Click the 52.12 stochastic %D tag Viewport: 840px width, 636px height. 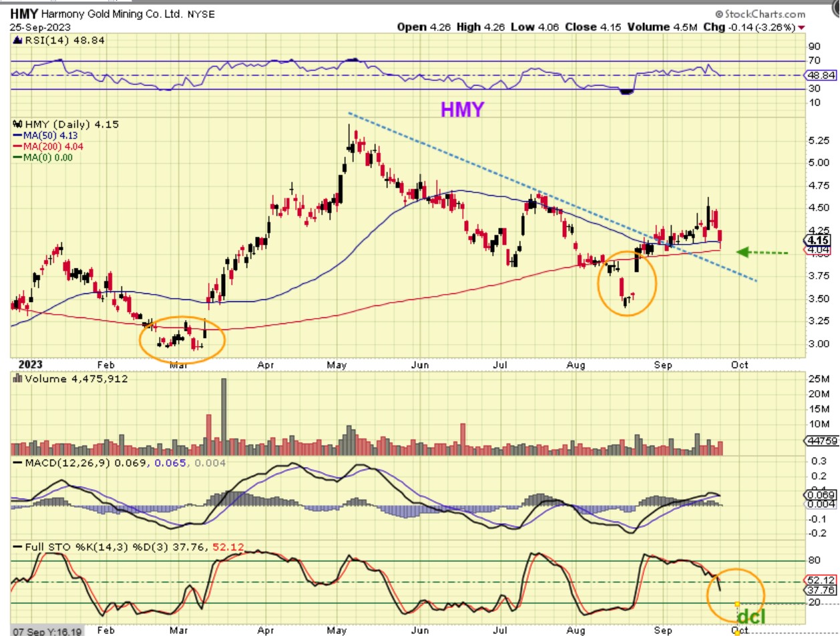(x=821, y=579)
